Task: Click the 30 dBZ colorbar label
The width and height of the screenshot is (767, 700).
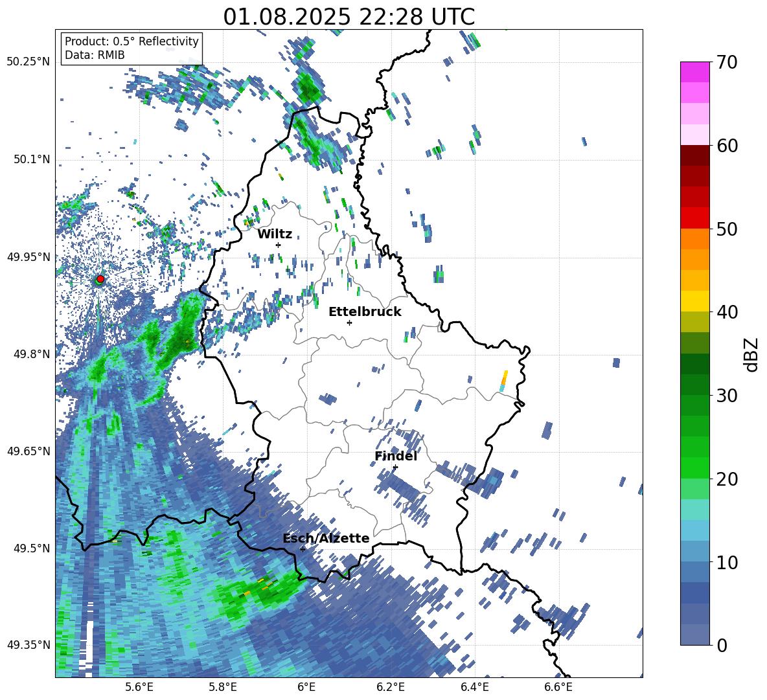Action: click(x=727, y=396)
